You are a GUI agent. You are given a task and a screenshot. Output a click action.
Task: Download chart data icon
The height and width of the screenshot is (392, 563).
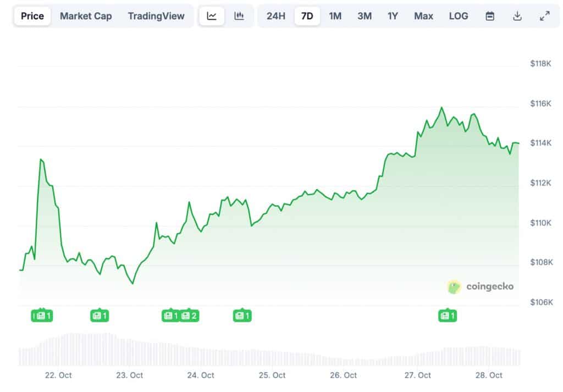tap(517, 16)
